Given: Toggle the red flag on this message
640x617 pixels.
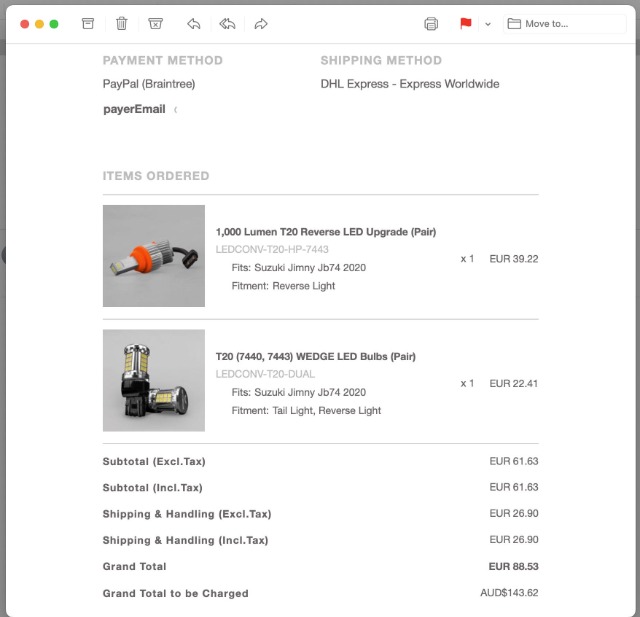Looking at the screenshot, I should [x=466, y=23].
